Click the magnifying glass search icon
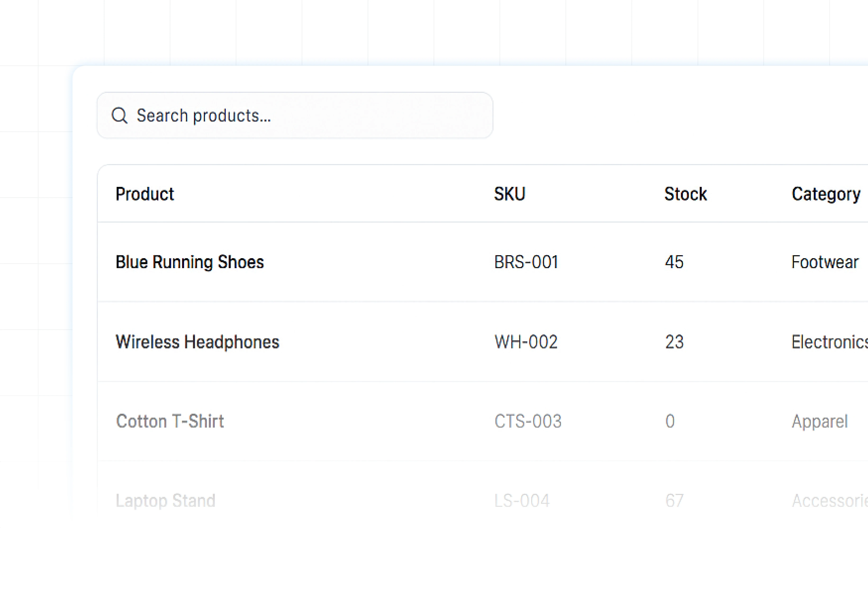The image size is (868, 593). pyautogui.click(x=119, y=115)
